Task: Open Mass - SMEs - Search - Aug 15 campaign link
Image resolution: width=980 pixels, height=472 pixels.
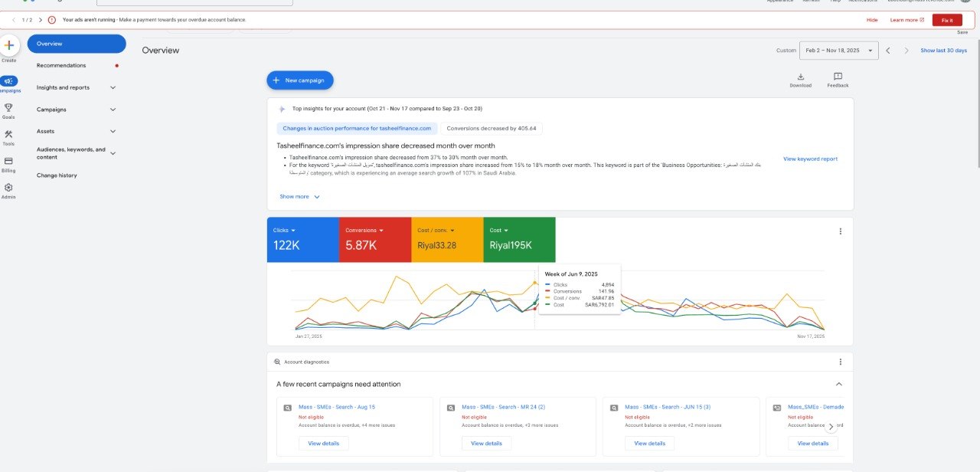Action: coord(337,407)
